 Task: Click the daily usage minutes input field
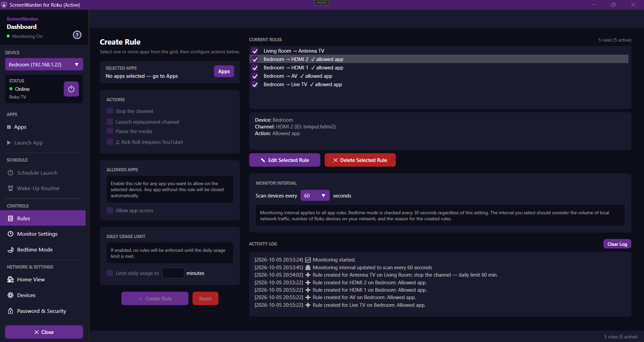click(x=173, y=273)
